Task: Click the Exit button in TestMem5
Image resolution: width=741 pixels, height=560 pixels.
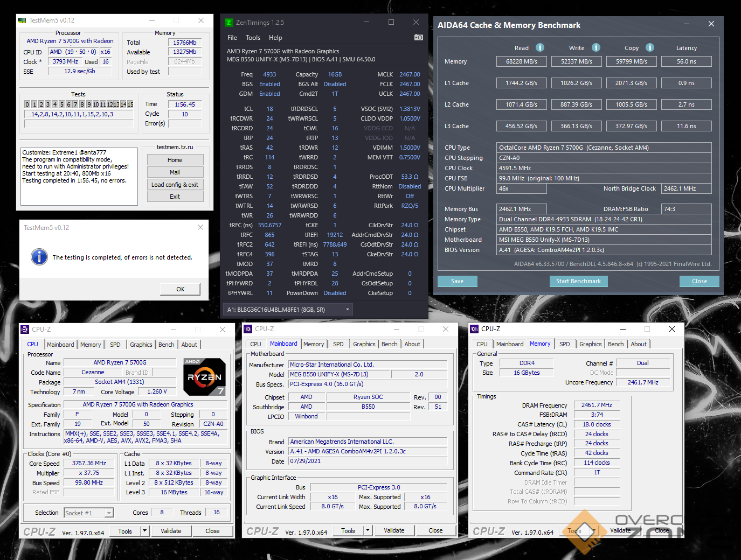Action: click(175, 197)
